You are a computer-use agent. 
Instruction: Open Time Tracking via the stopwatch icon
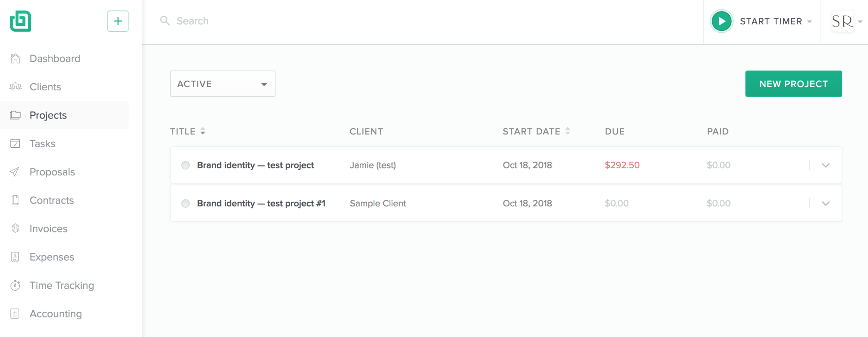[x=15, y=285]
